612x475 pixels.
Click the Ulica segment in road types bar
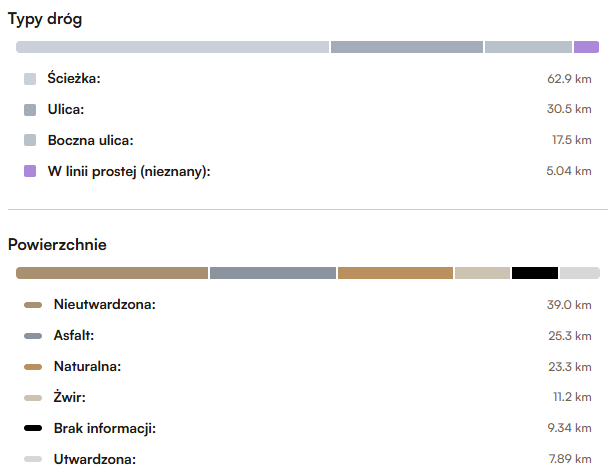[x=407, y=47]
